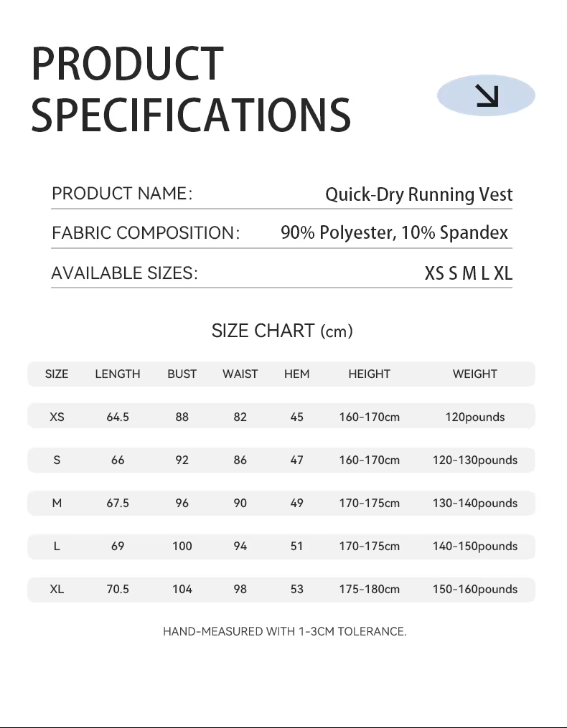The height and width of the screenshot is (728, 567).
Task: Click the WEIGHT column header
Action: 474,374
